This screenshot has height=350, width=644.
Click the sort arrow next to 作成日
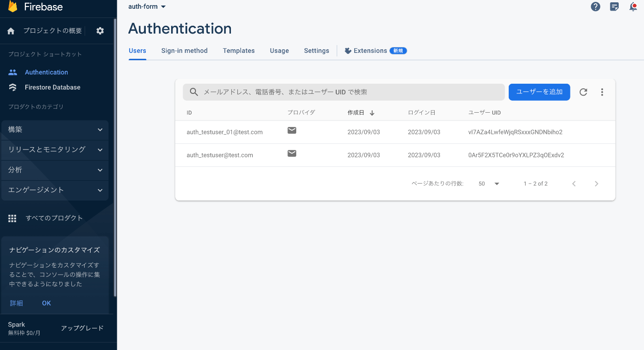coord(372,113)
